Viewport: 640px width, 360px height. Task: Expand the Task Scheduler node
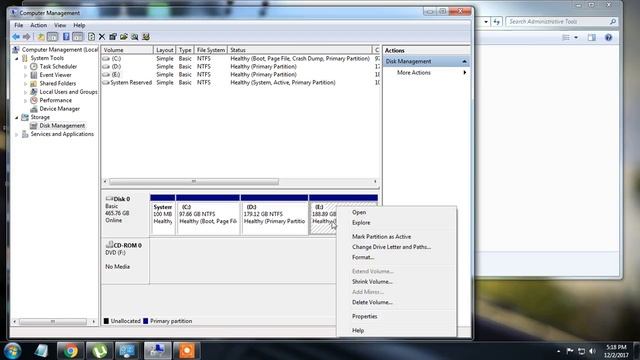coord(26,67)
